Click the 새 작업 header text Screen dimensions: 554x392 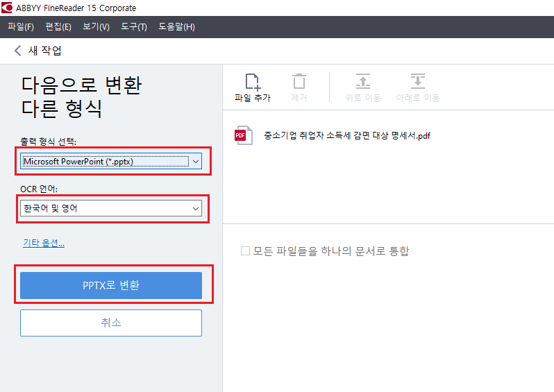tap(45, 51)
